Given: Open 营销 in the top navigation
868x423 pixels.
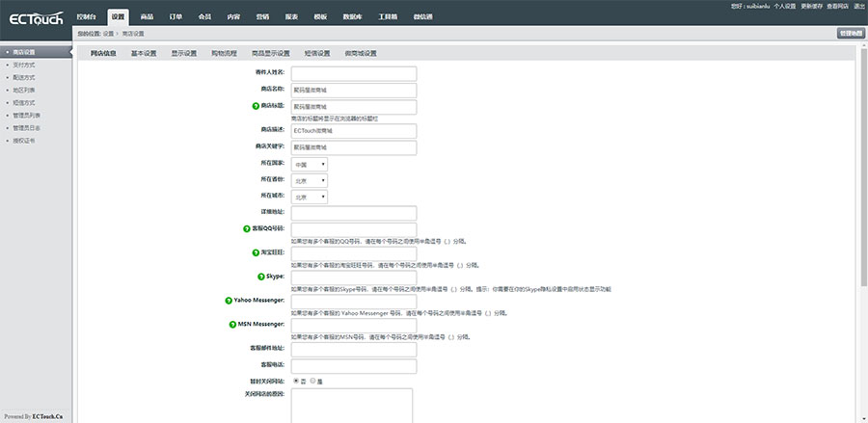Looking at the screenshot, I should tap(263, 16).
